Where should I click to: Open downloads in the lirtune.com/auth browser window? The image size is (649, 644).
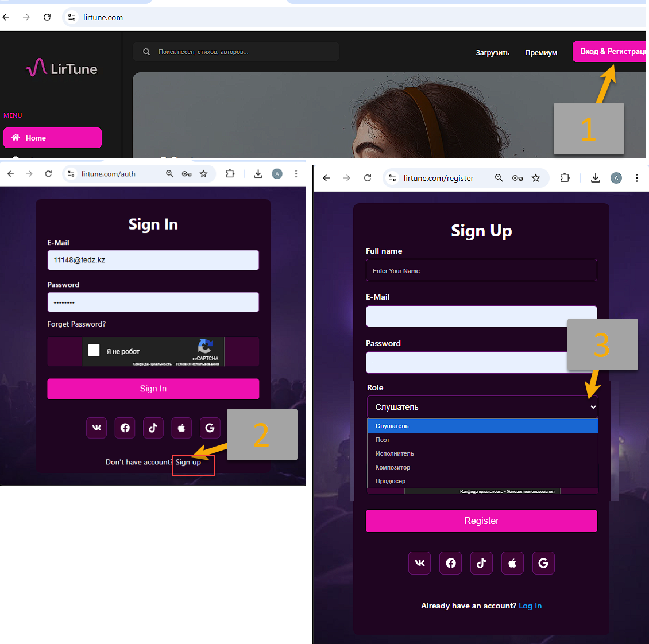(x=258, y=174)
